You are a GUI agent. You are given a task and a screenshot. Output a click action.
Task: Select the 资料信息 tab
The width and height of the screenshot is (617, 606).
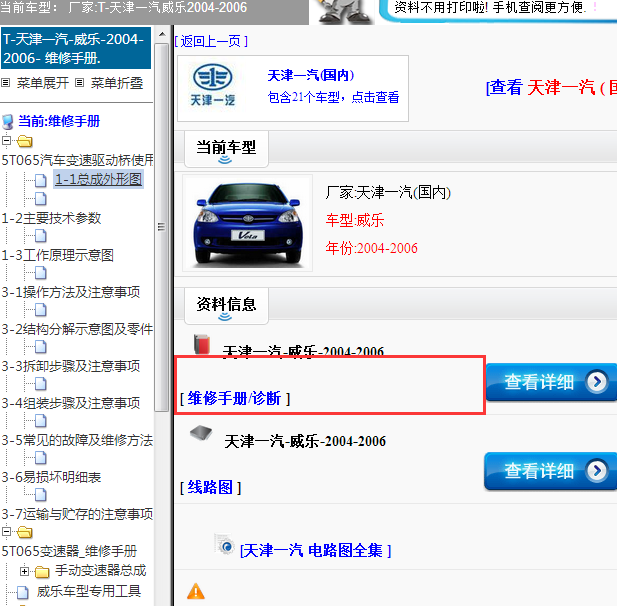pos(226,305)
